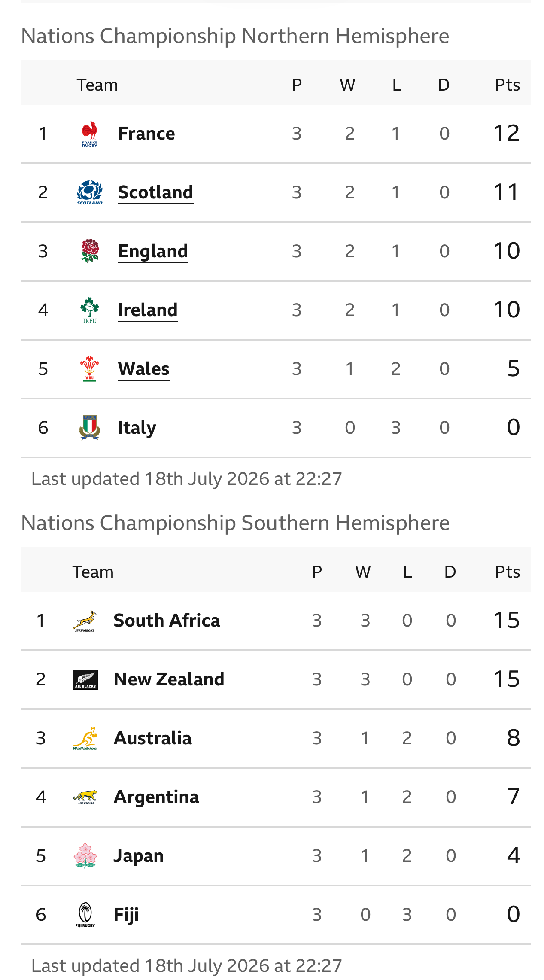
Task: Click the Scotland thistle crest icon
Action: click(x=90, y=192)
